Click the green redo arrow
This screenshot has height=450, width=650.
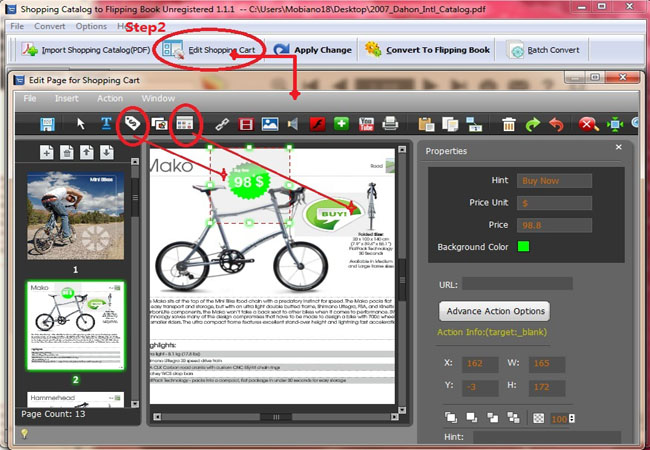(533, 124)
